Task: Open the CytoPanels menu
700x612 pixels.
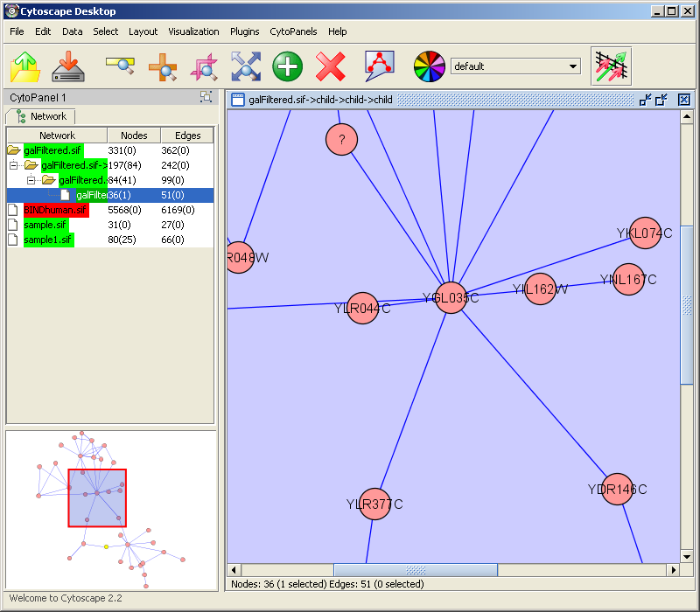Action: [x=293, y=31]
